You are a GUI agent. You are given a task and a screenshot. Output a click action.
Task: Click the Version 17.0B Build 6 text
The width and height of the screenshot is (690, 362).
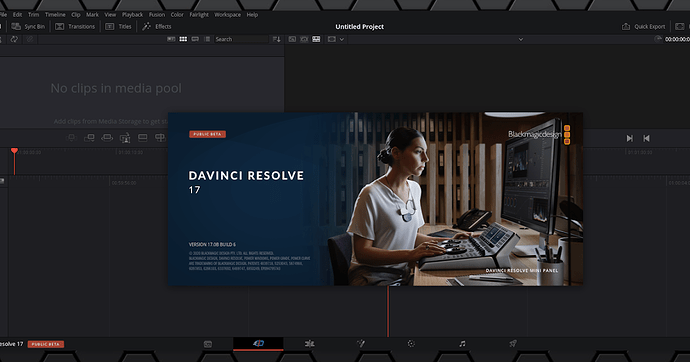(212, 245)
